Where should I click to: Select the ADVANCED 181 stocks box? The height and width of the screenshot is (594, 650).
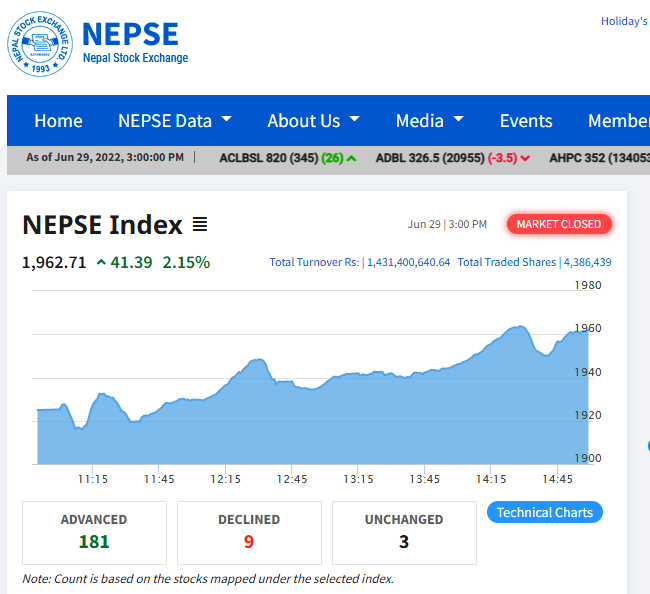94,532
